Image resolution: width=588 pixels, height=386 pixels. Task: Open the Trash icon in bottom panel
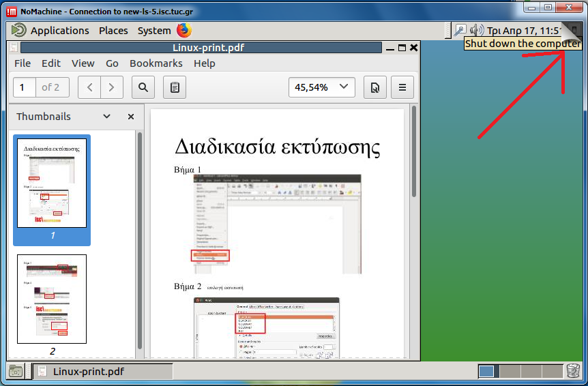(x=573, y=371)
